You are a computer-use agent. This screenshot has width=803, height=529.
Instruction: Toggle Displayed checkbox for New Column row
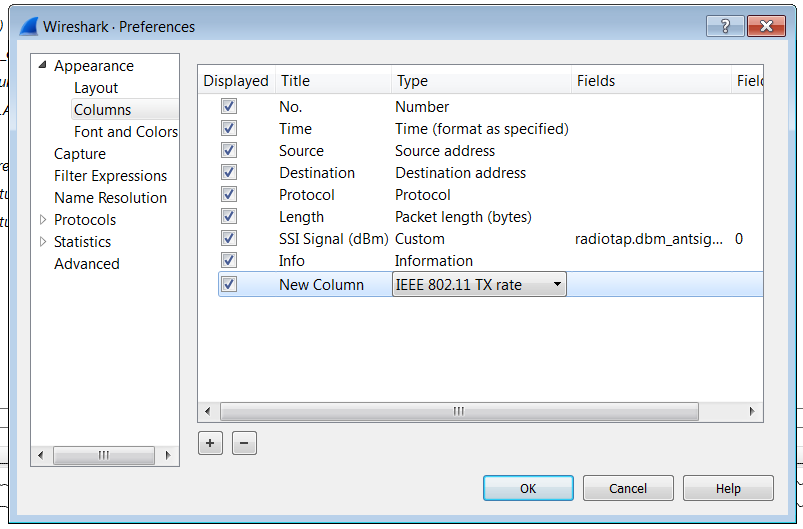coord(228,284)
